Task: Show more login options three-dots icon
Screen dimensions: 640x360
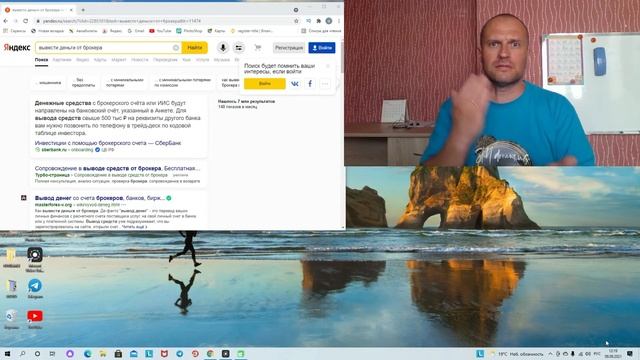Action: [325, 84]
